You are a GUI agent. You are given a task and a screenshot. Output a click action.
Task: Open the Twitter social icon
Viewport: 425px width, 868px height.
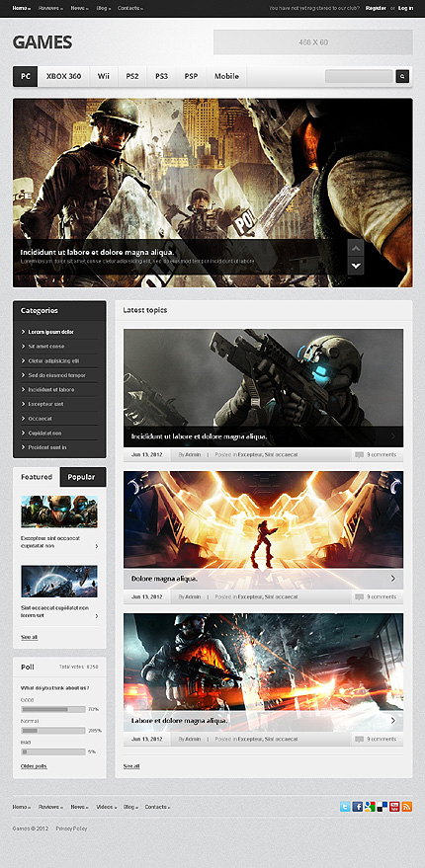(x=345, y=807)
